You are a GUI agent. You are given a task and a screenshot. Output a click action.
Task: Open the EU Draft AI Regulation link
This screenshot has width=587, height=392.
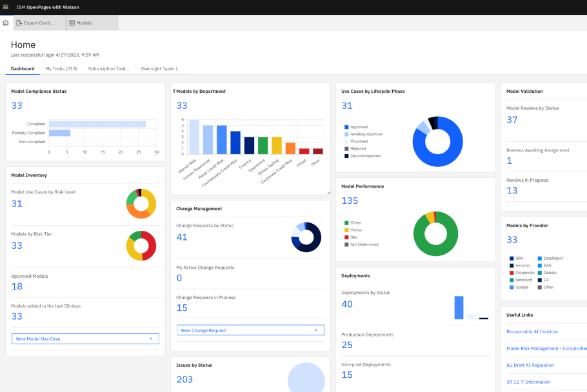(x=530, y=365)
